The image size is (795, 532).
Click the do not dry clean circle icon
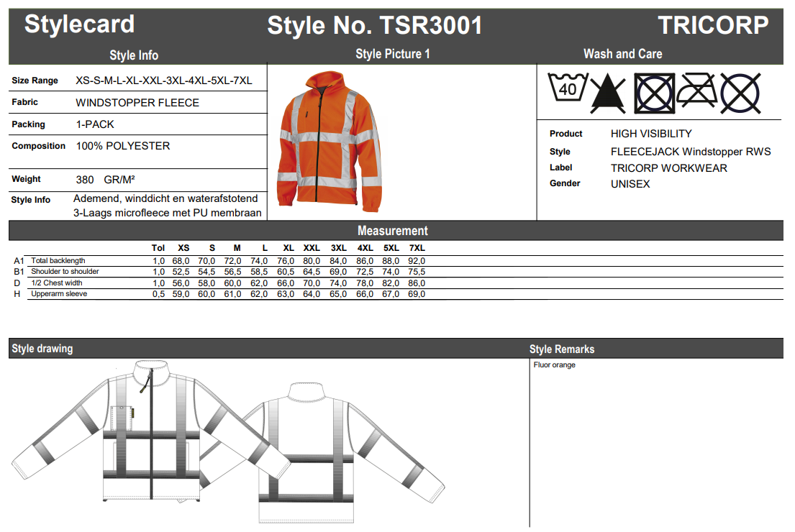click(x=740, y=93)
